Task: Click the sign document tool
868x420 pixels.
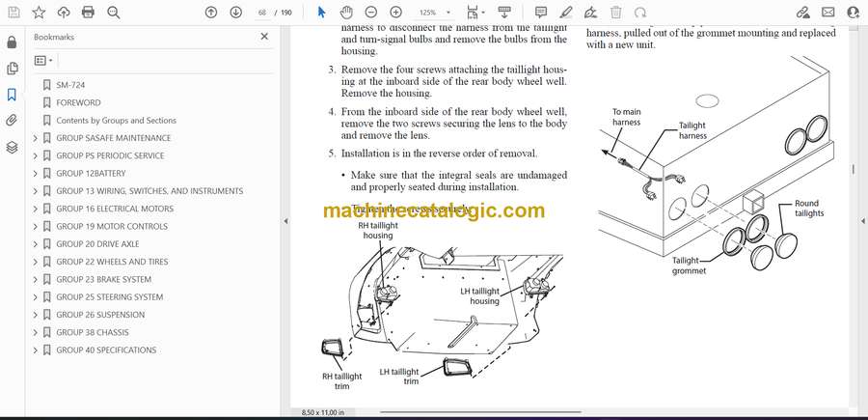Action: [590, 13]
